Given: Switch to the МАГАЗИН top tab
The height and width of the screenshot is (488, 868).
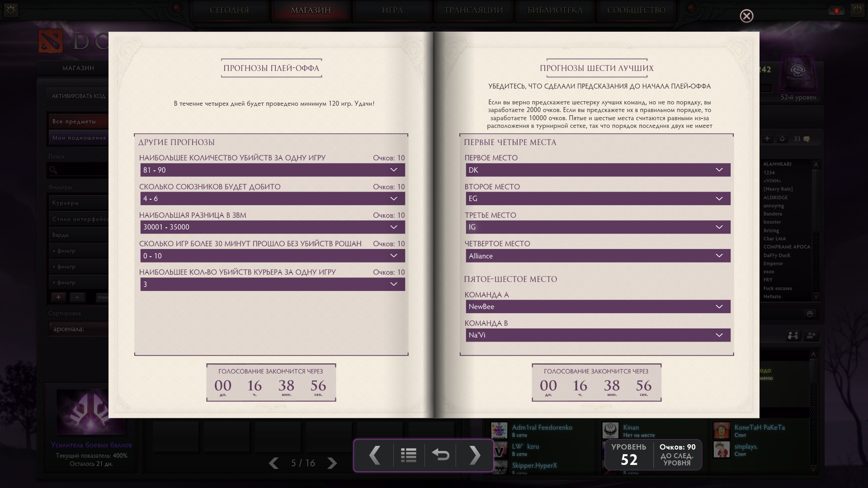Looking at the screenshot, I should (311, 10).
